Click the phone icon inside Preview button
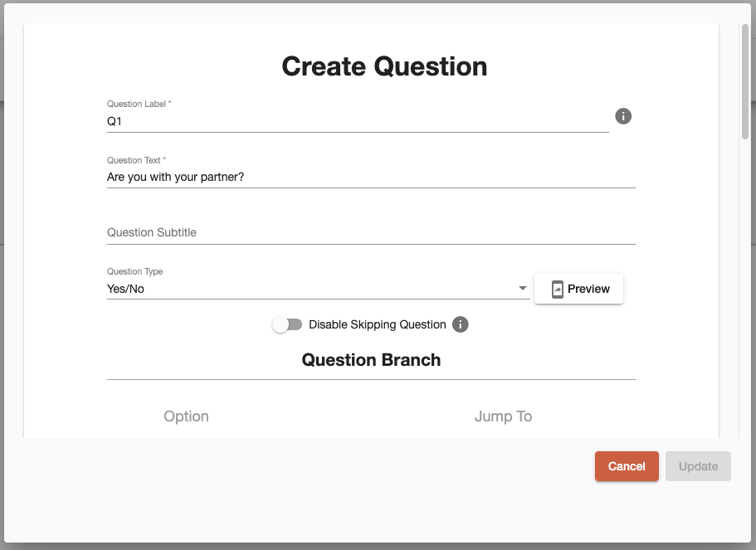756x550 pixels. pos(558,290)
